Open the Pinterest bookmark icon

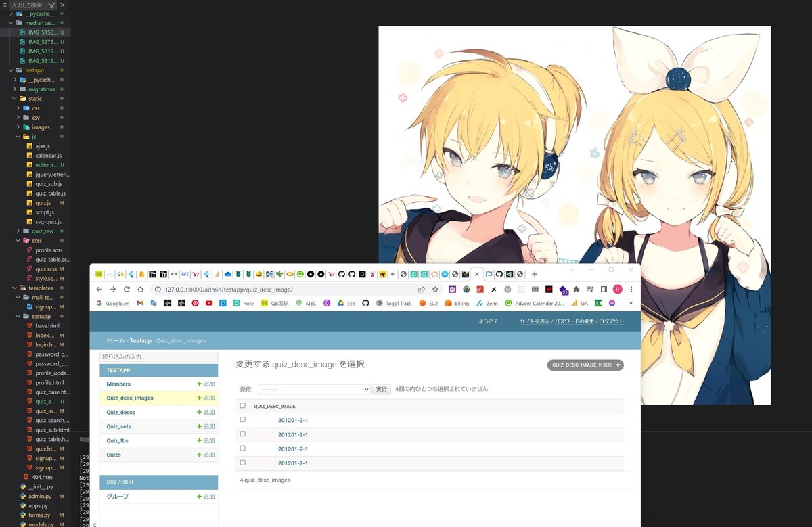pos(195,303)
